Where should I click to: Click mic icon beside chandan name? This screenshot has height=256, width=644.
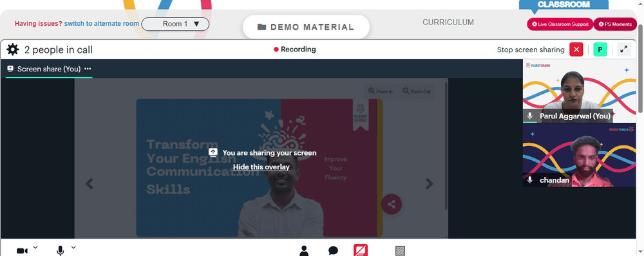[x=530, y=180]
